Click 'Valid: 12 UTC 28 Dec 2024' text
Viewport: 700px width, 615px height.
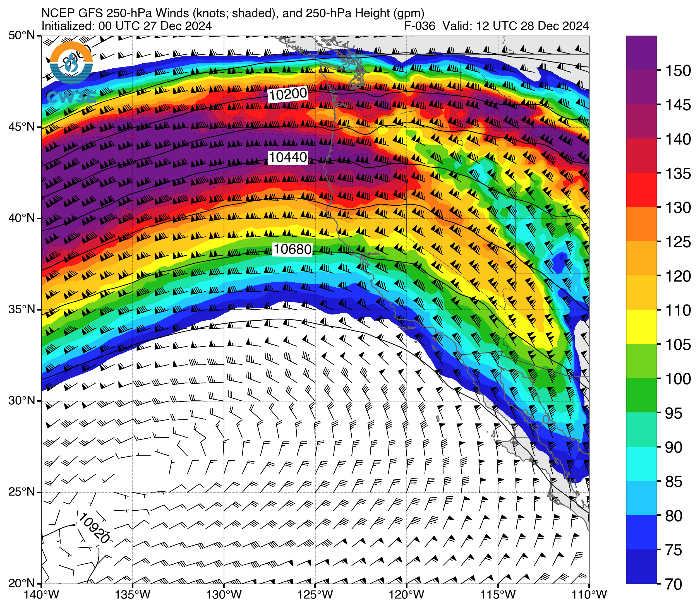[x=516, y=26]
